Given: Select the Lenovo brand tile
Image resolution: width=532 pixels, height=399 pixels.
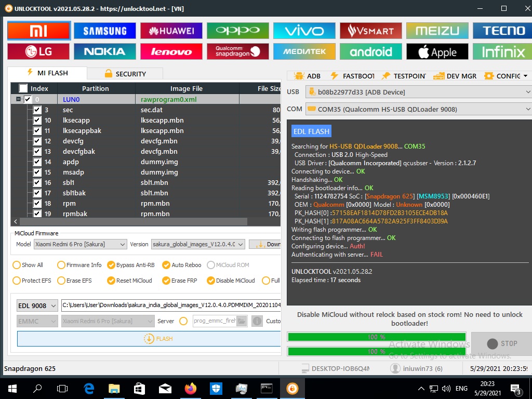Looking at the screenshot, I should (x=171, y=51).
